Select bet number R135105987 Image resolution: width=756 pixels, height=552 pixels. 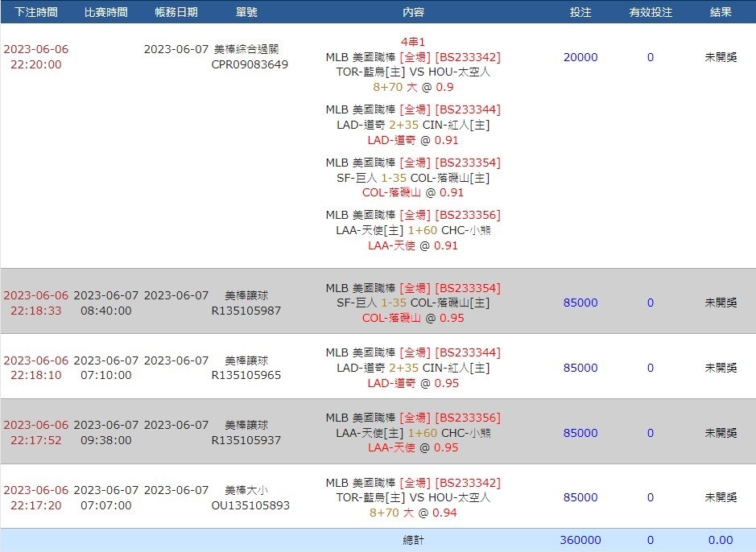246,311
